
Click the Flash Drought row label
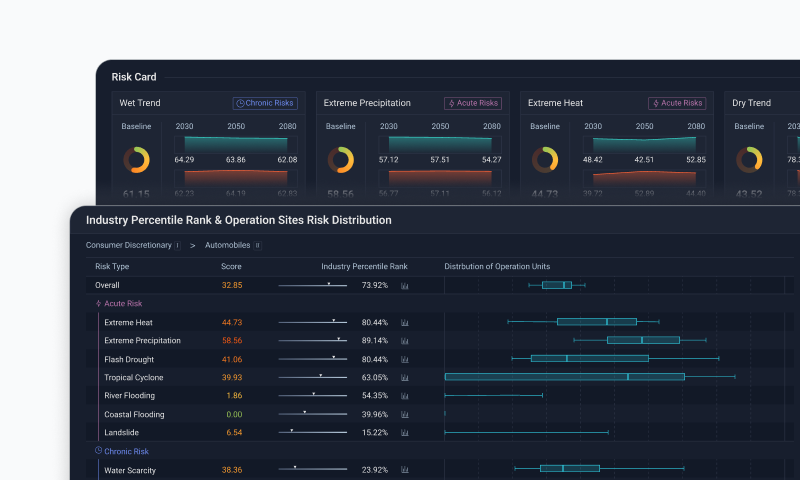coord(129,360)
